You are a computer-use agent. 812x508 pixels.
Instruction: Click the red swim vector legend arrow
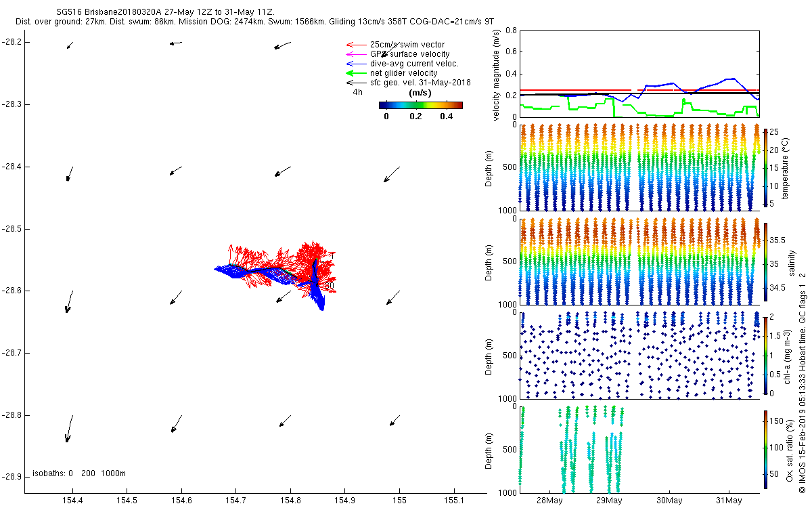tap(353, 45)
